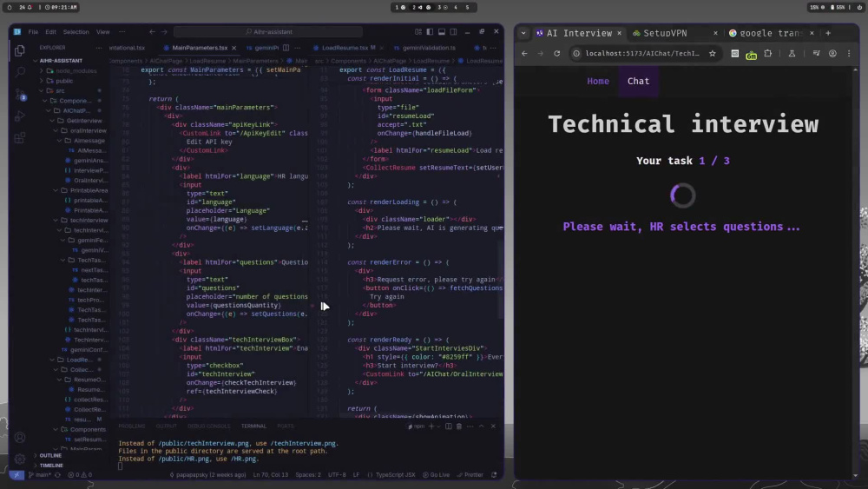Open the Accounts icon in activity bar

point(20,438)
